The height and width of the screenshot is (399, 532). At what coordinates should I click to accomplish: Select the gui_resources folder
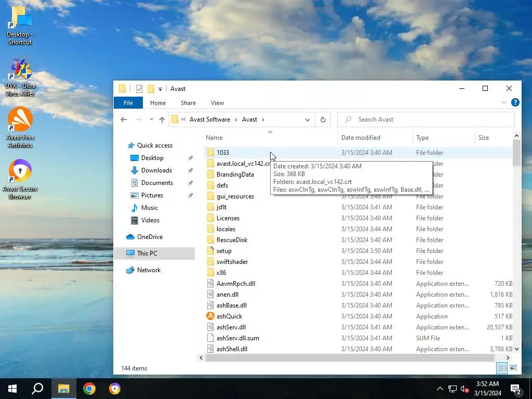click(x=235, y=196)
